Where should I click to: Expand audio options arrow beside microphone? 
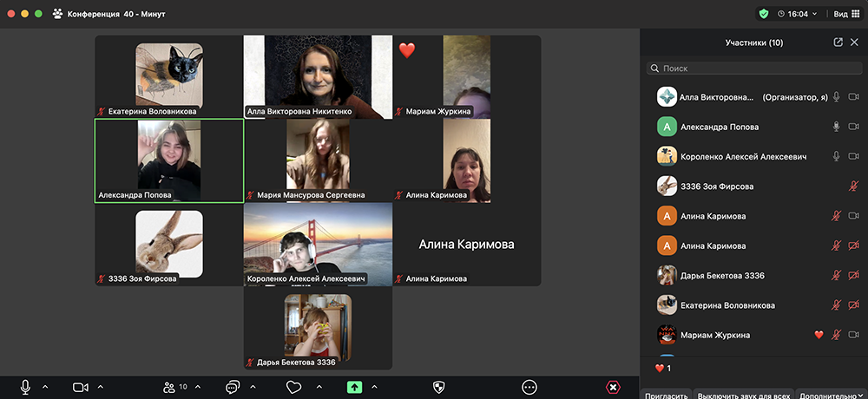pyautogui.click(x=45, y=387)
